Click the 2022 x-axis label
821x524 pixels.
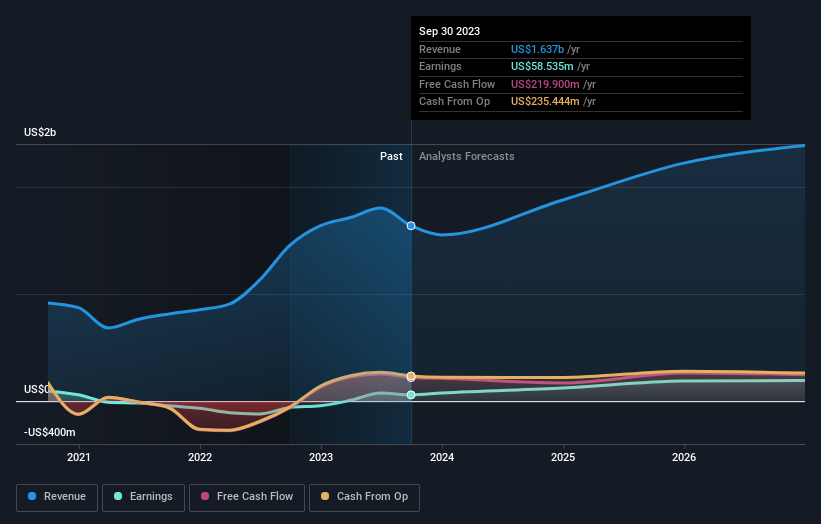[x=199, y=457]
